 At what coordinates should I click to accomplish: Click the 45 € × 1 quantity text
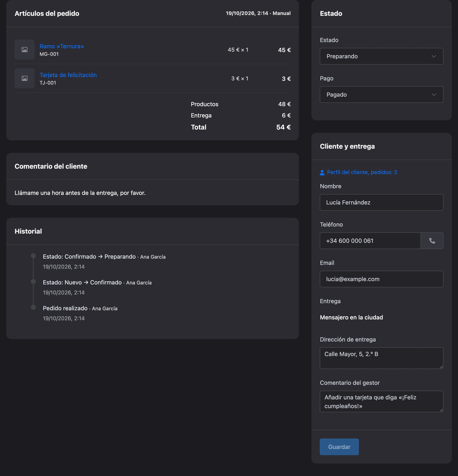(238, 50)
